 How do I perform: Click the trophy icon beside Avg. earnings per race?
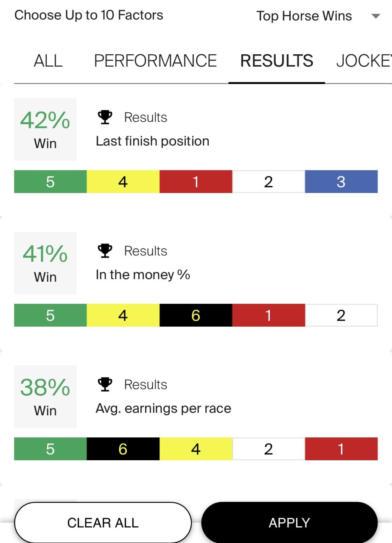104,384
